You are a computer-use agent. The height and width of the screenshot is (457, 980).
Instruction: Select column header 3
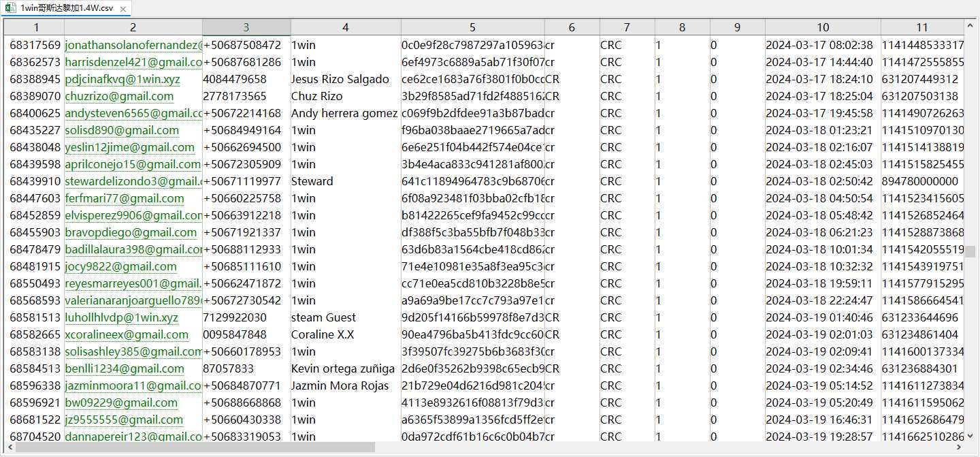pyautogui.click(x=246, y=27)
